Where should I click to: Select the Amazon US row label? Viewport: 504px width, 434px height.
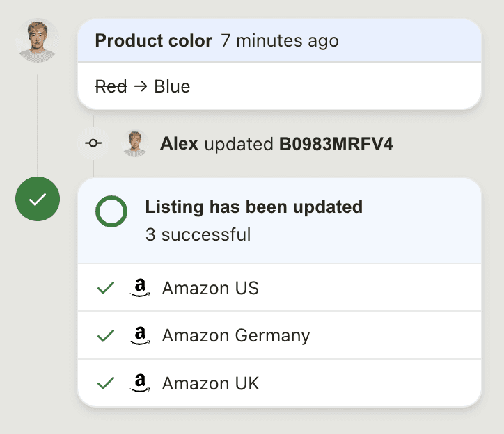coord(210,288)
